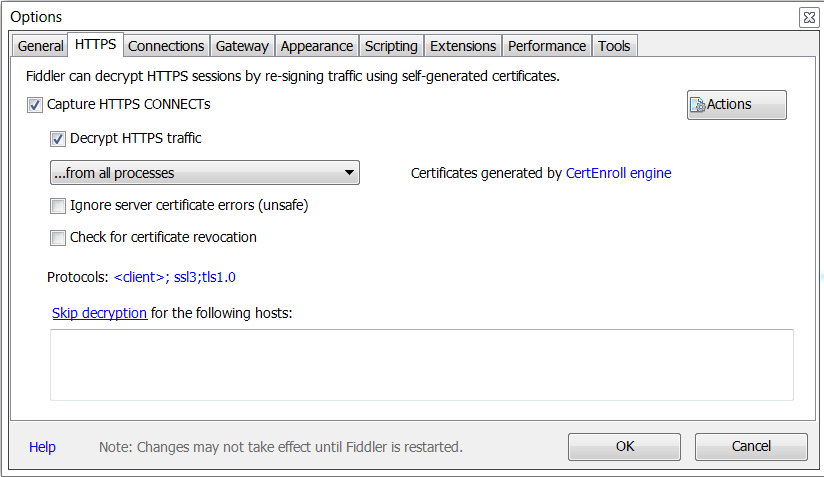The image size is (824, 477).
Task: Click inside the hosts text box
Action: tap(421, 365)
